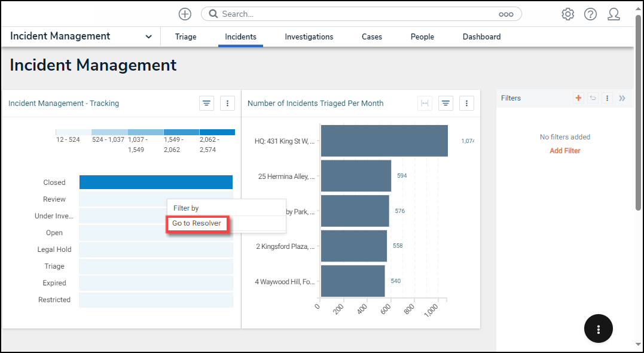Open three-dot menu on Tracking chart

click(227, 104)
